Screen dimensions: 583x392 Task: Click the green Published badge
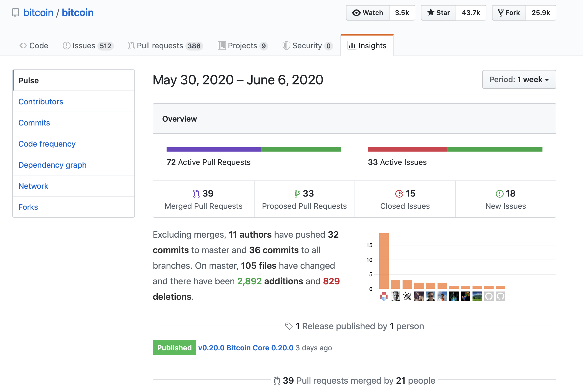174,348
